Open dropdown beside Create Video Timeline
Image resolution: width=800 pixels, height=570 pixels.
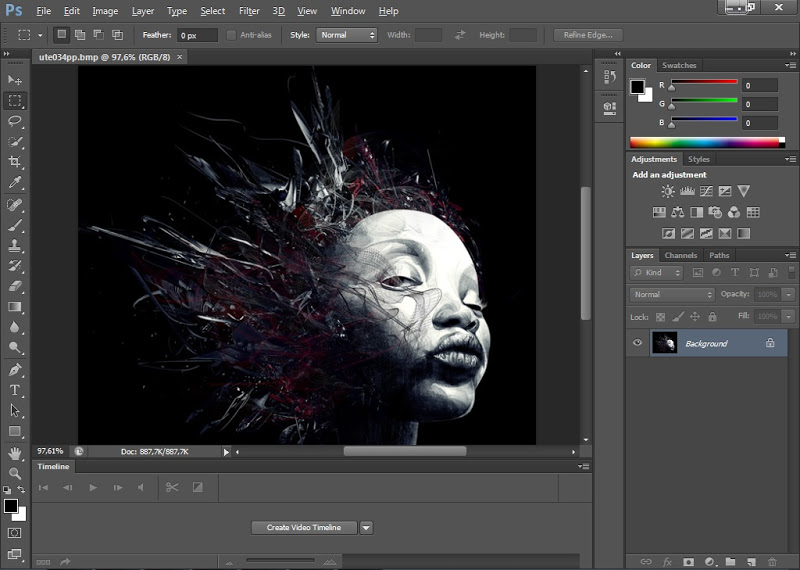[366, 528]
